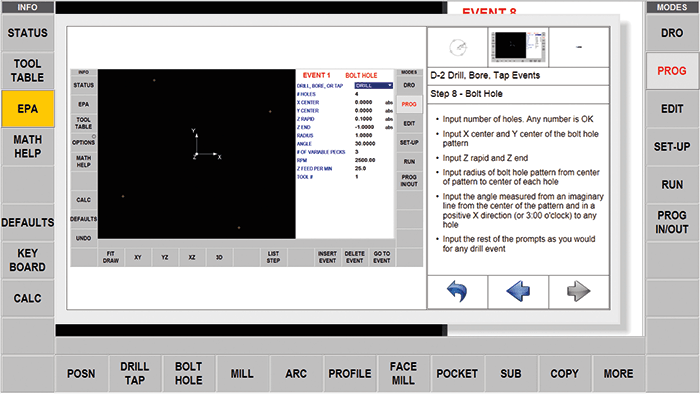Click OPTIONS in the embedded screen's left column

pyautogui.click(x=83, y=142)
